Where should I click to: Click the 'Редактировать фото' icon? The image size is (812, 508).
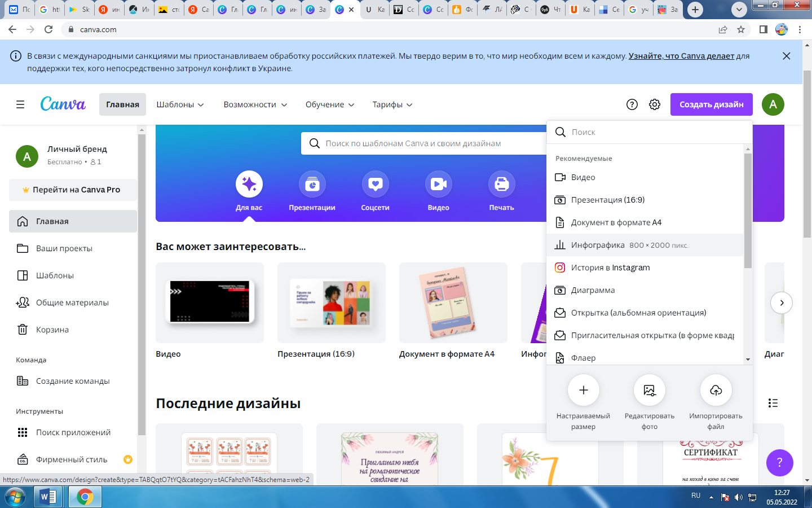pyautogui.click(x=650, y=390)
